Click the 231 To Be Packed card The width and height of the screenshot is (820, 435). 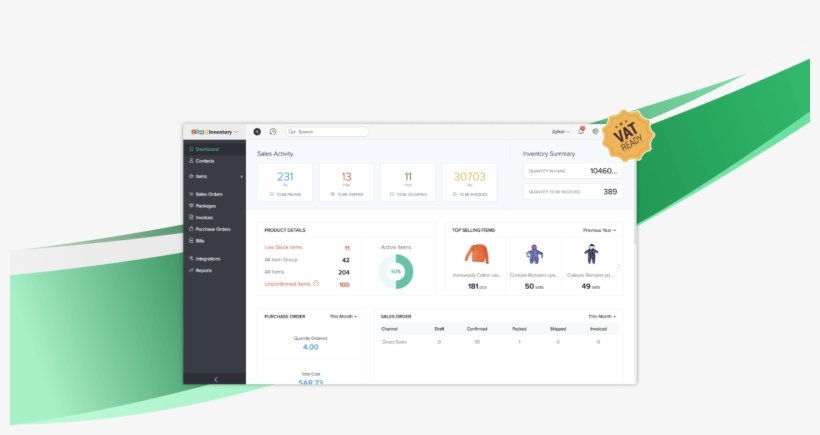coord(285,182)
